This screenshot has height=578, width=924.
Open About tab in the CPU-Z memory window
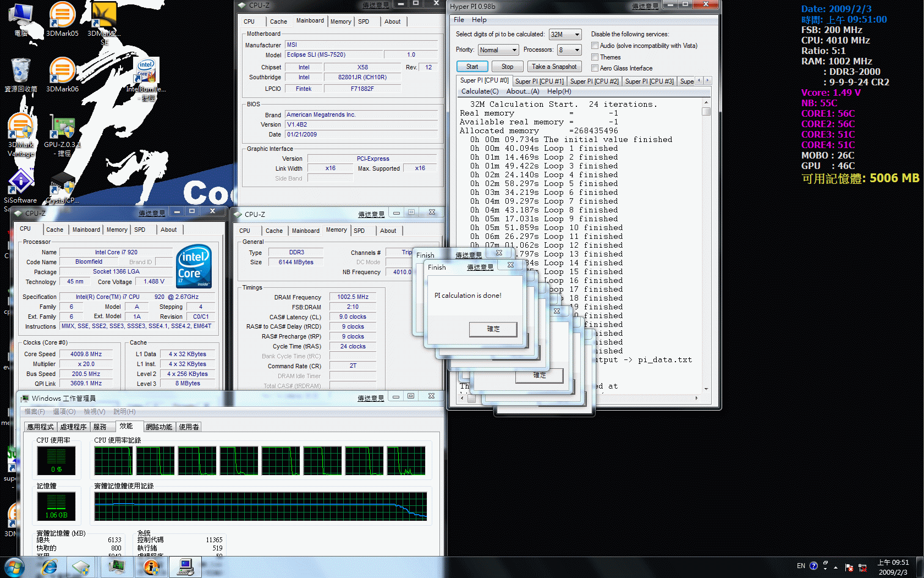[x=388, y=231]
